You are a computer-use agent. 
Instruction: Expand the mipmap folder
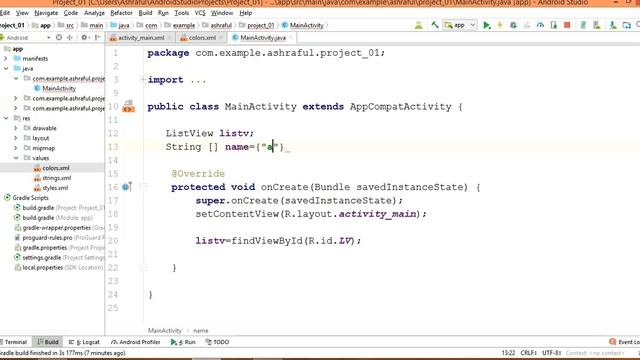16,148
